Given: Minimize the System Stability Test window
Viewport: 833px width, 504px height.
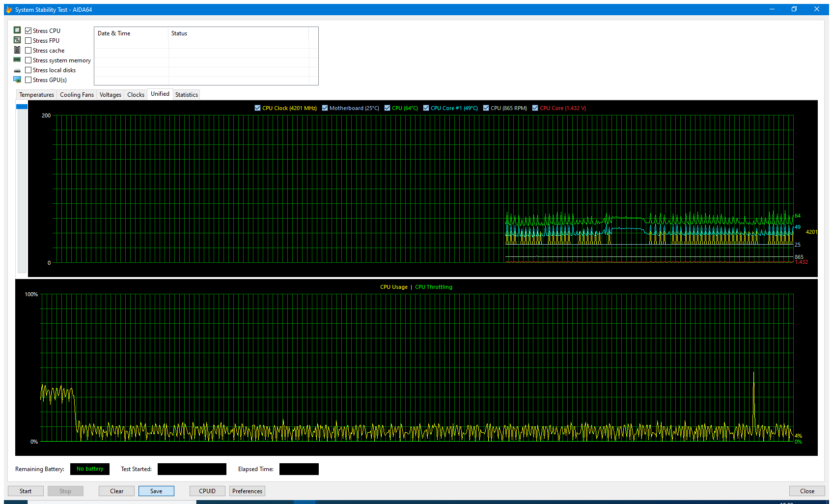Looking at the screenshot, I should pos(772,9).
